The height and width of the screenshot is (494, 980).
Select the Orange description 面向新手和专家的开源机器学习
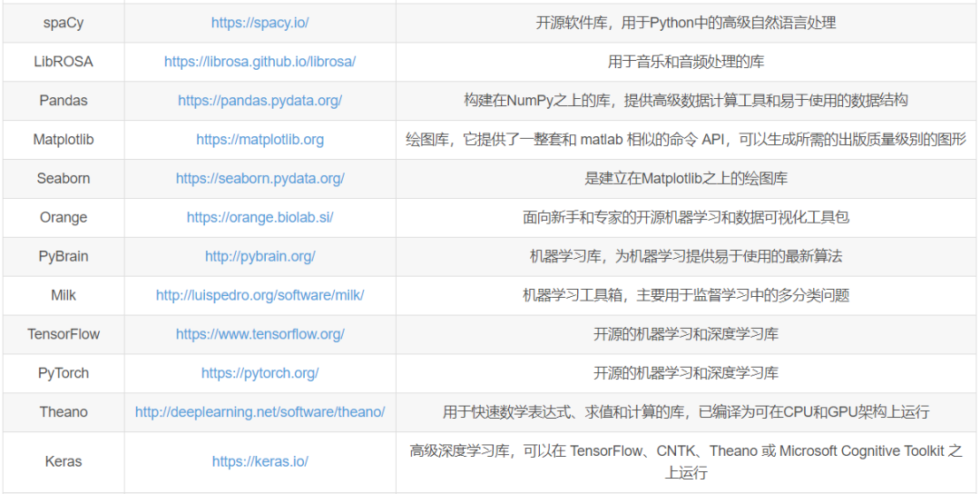point(686,218)
